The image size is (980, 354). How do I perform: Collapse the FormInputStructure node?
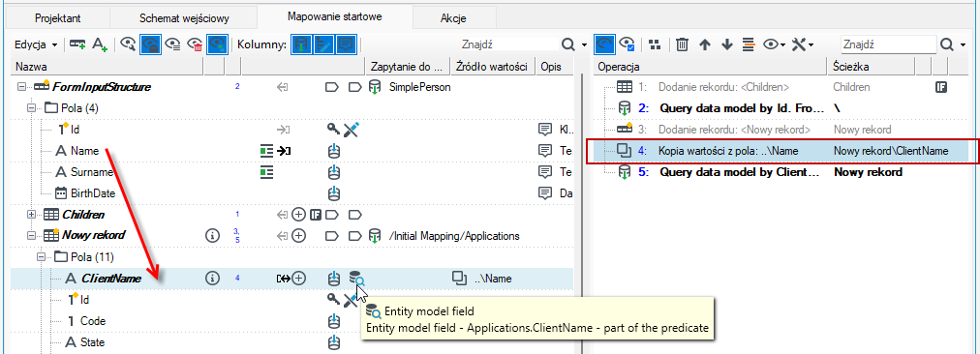22,87
